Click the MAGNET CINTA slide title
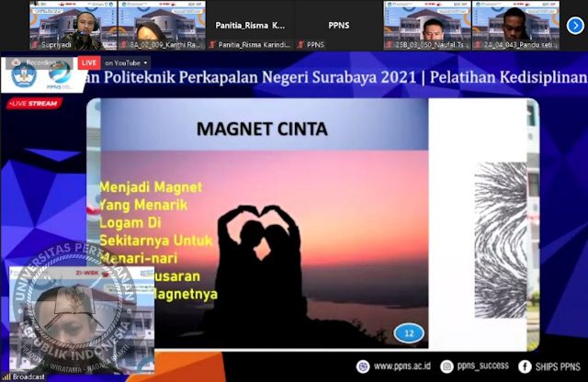The image size is (588, 382). point(262,129)
